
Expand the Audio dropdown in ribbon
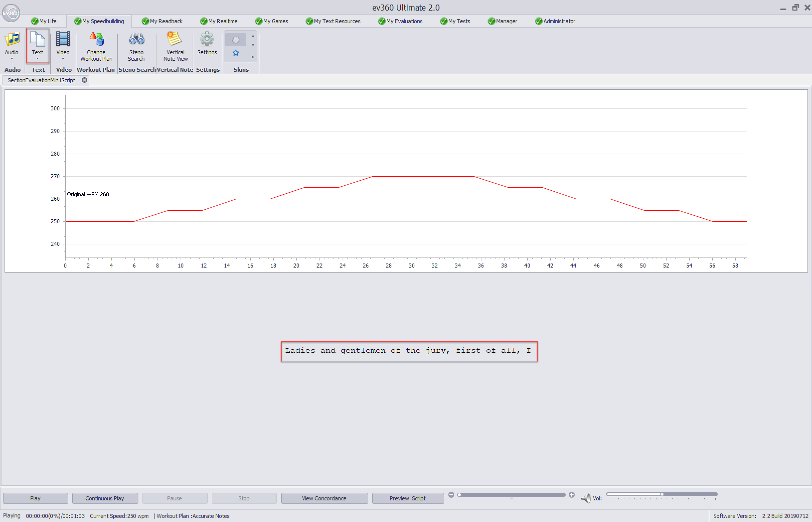pyautogui.click(x=12, y=59)
